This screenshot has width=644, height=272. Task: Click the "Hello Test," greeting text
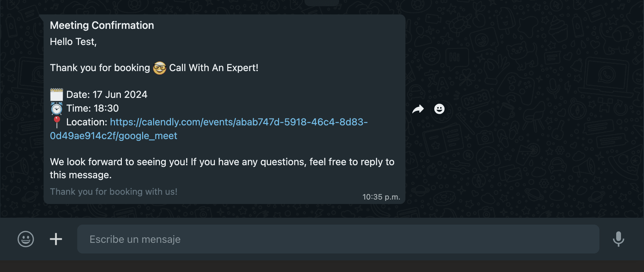pyautogui.click(x=73, y=42)
